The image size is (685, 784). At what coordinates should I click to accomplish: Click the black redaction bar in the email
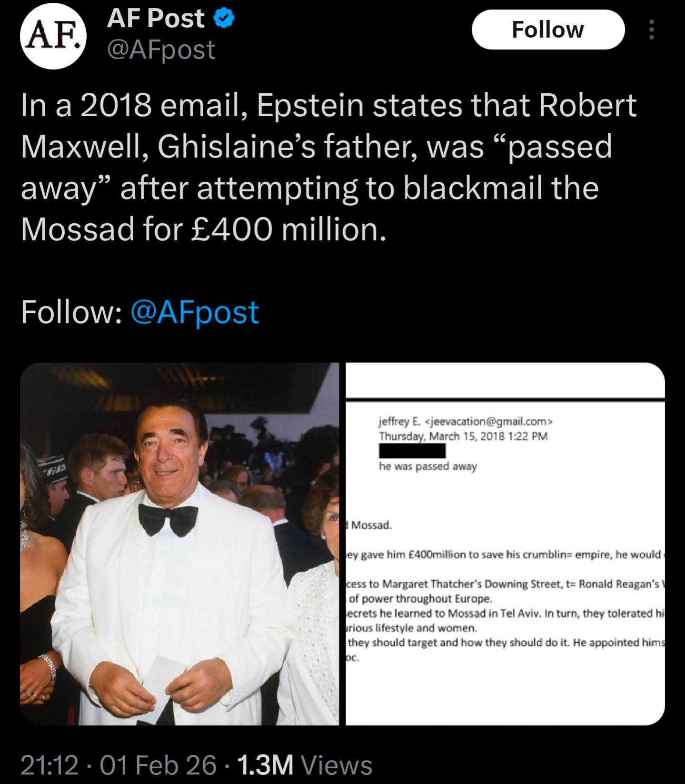412,451
